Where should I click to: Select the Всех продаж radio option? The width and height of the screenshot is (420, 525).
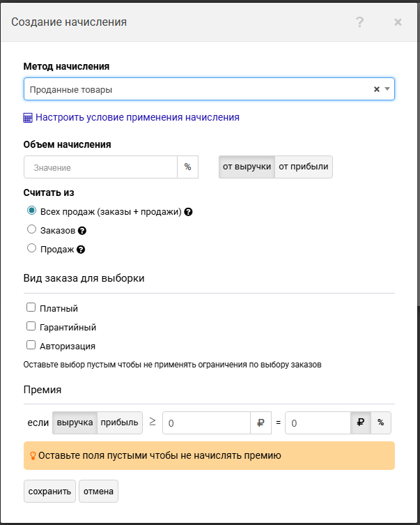tap(31, 211)
